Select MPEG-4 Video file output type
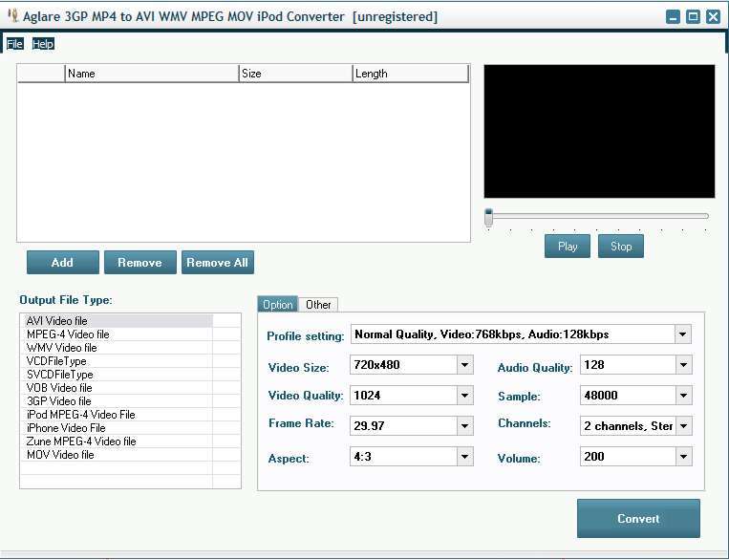 [68, 334]
